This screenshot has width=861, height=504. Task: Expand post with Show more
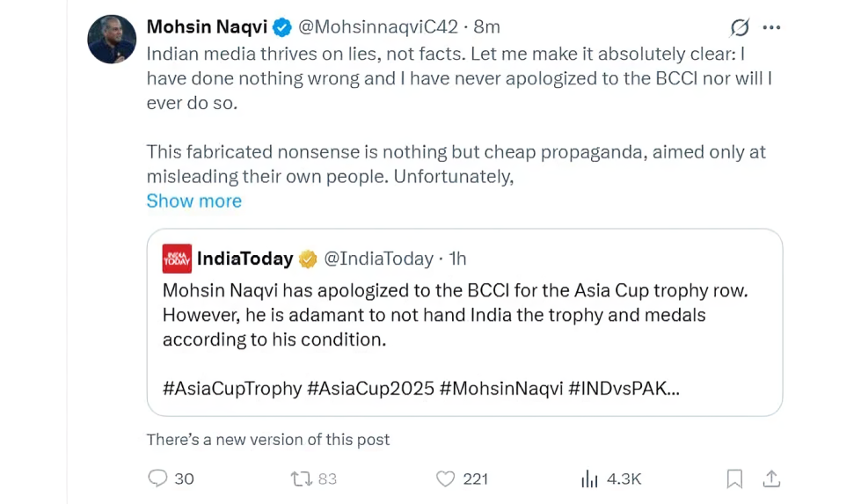coord(193,201)
